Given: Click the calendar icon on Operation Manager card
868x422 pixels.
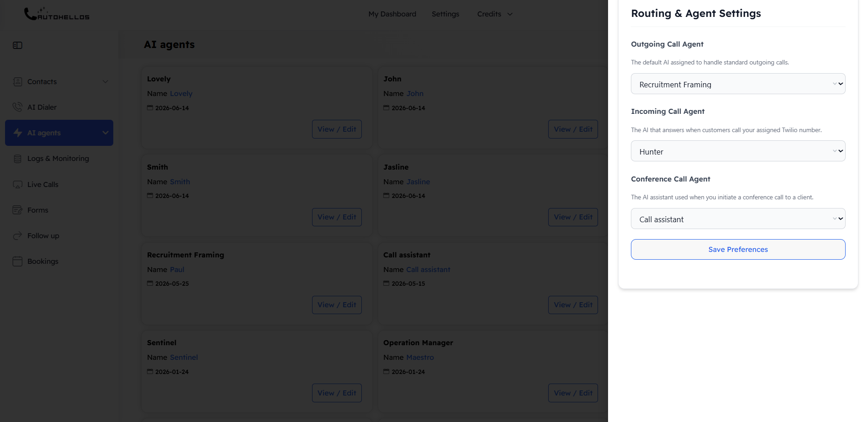Looking at the screenshot, I should (386, 372).
